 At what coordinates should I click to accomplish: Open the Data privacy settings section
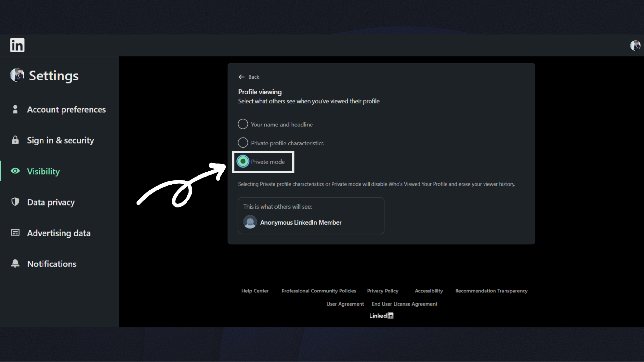[51, 202]
